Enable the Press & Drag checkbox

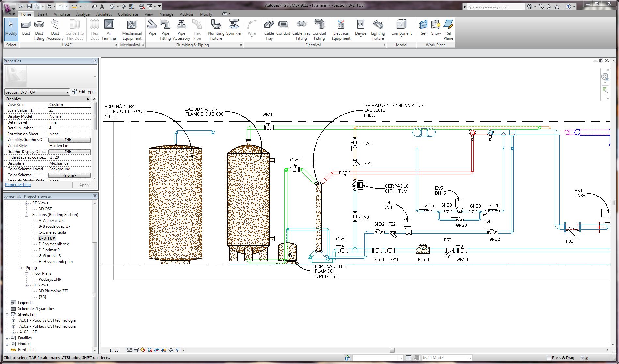(x=549, y=358)
